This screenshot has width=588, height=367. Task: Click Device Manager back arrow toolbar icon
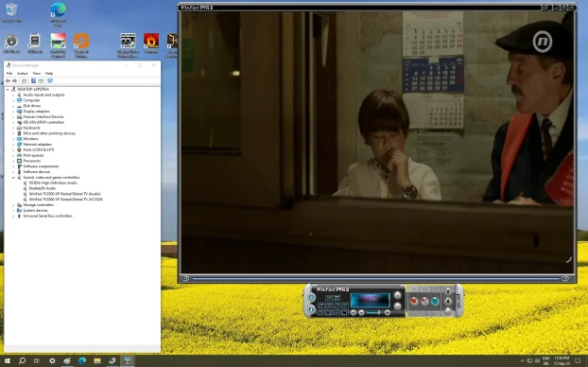[8, 81]
